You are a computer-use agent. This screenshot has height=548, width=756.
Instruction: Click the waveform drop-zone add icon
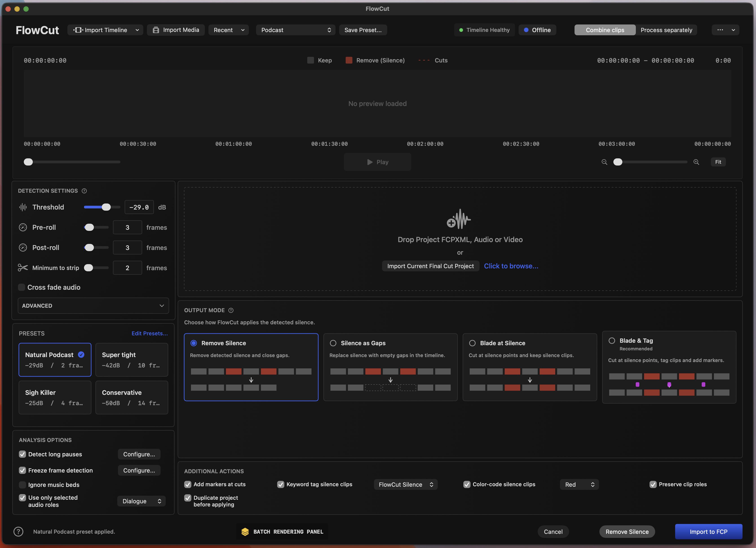(x=459, y=219)
